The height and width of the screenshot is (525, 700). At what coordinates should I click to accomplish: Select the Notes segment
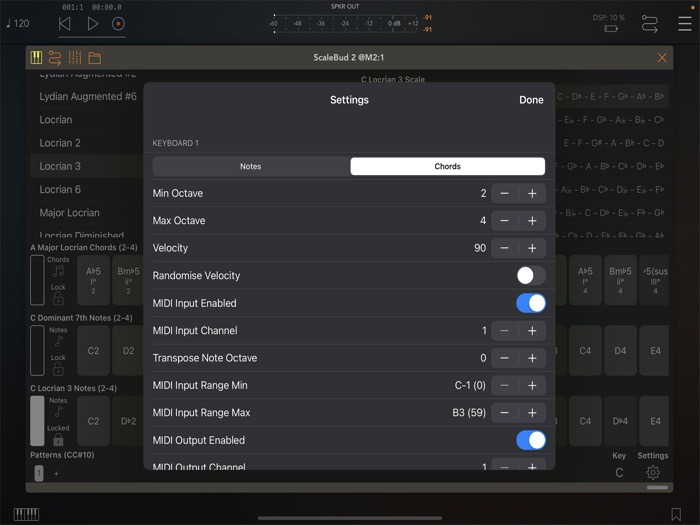coord(251,166)
